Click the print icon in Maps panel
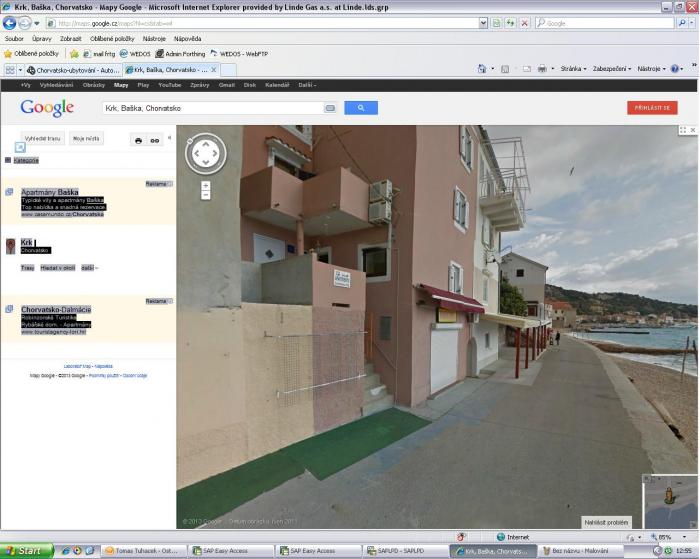Image resolution: width=700 pixels, height=559 pixels. (x=138, y=140)
